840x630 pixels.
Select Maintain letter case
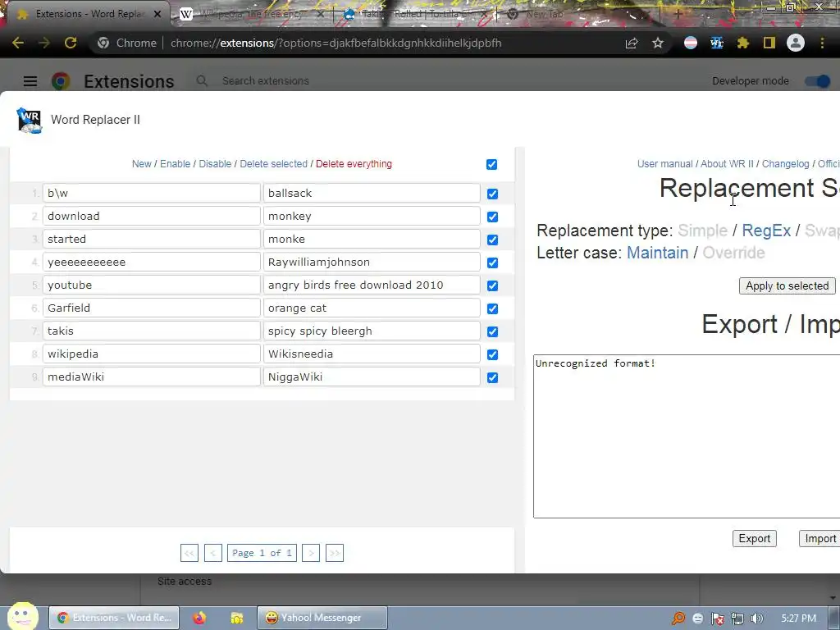pyautogui.click(x=657, y=253)
